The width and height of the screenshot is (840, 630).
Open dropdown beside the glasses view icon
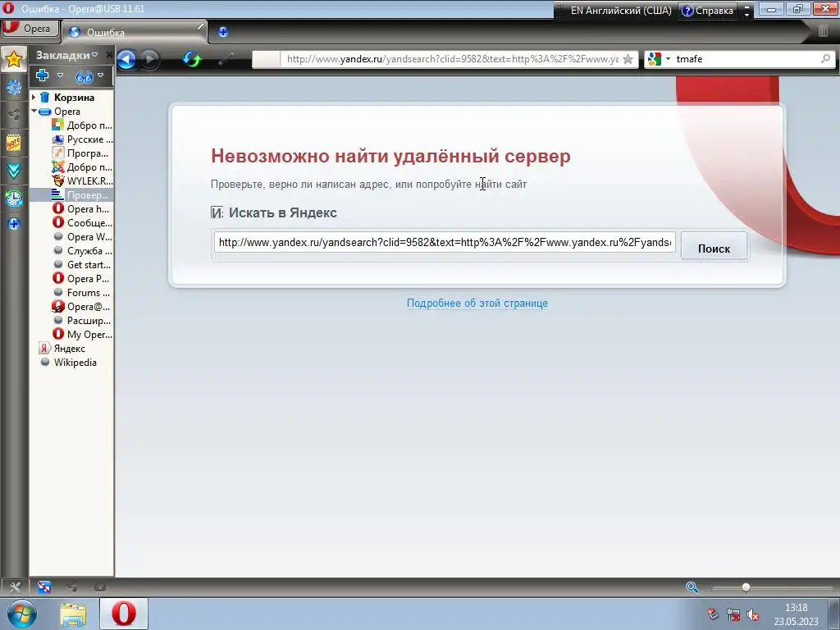point(100,75)
